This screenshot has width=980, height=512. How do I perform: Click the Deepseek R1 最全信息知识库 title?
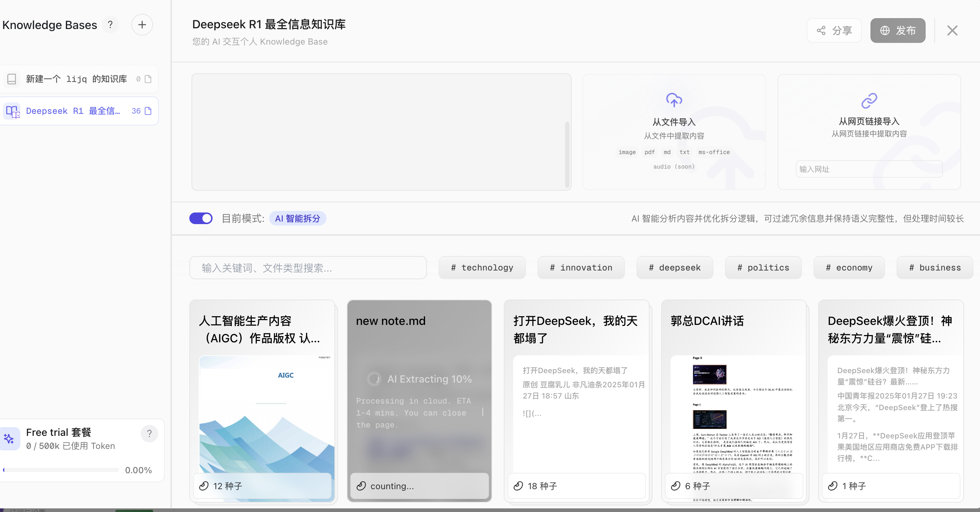point(269,24)
